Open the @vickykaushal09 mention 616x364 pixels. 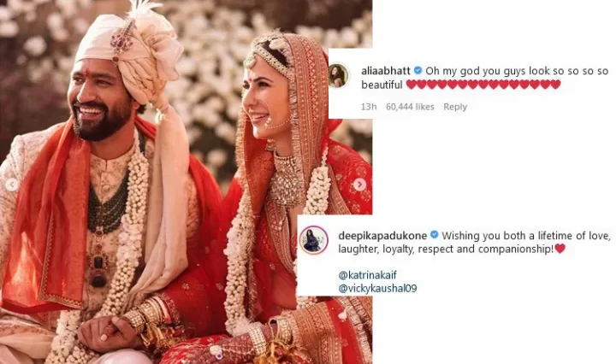377,289
